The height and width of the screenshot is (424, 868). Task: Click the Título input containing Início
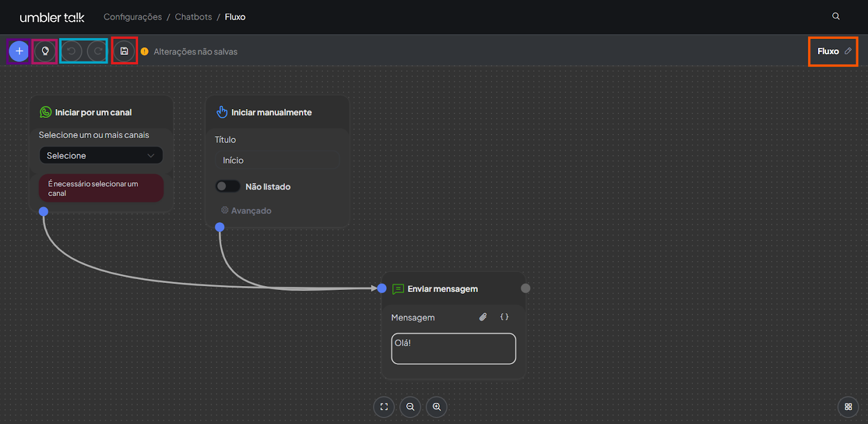click(277, 160)
